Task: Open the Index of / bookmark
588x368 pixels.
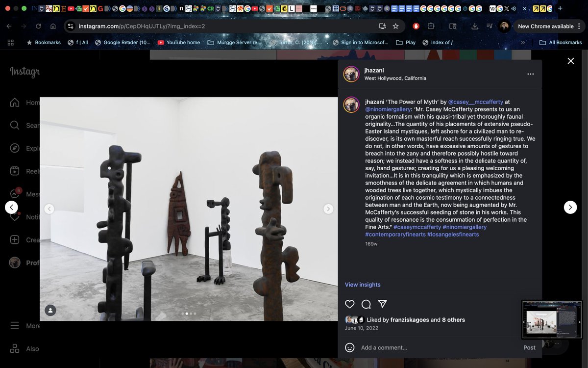Action: 438,42
